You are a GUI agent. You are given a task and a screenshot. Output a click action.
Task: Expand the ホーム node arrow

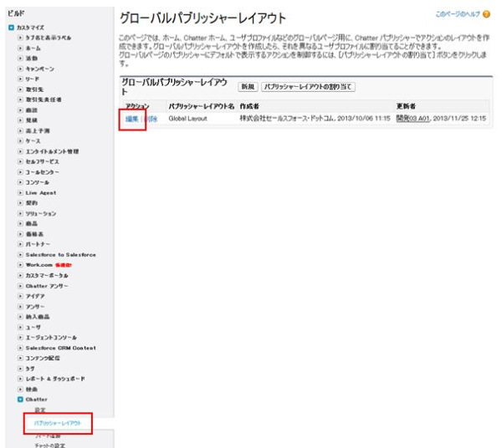point(20,48)
